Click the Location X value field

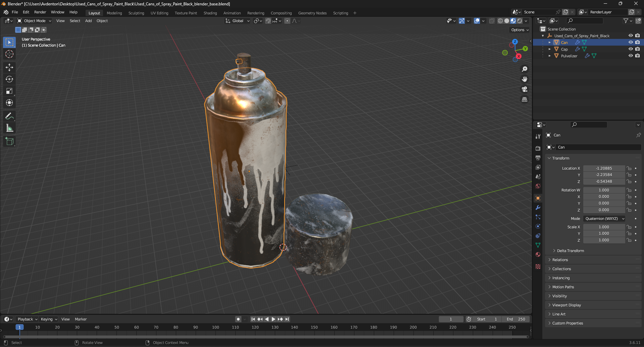tap(604, 168)
